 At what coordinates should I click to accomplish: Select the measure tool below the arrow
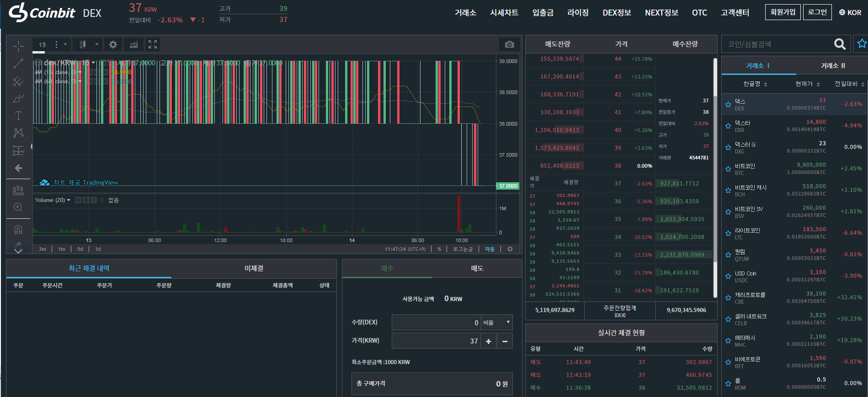pyautogui.click(x=18, y=190)
